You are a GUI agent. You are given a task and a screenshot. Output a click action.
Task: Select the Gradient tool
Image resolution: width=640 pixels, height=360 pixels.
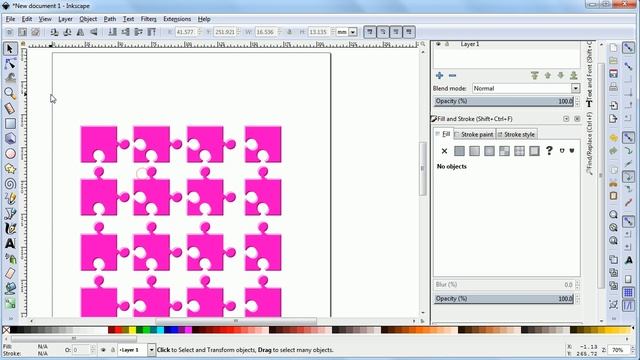(10, 303)
